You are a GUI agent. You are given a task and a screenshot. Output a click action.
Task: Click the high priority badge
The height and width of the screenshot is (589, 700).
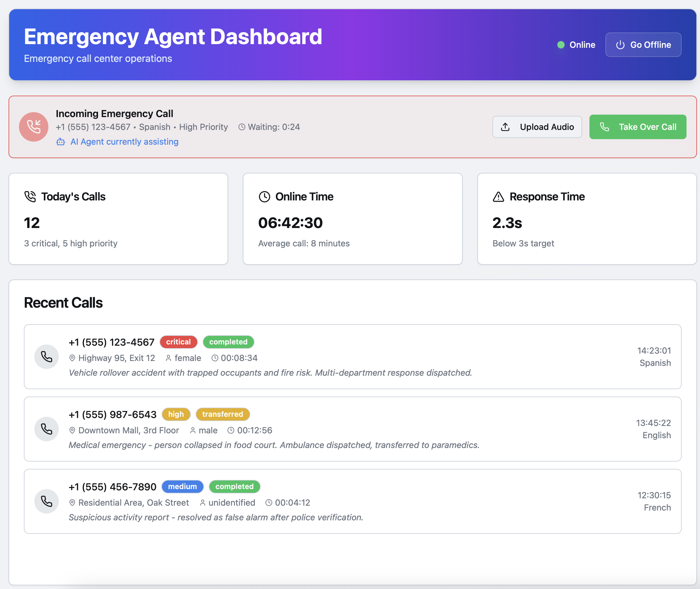coord(176,414)
